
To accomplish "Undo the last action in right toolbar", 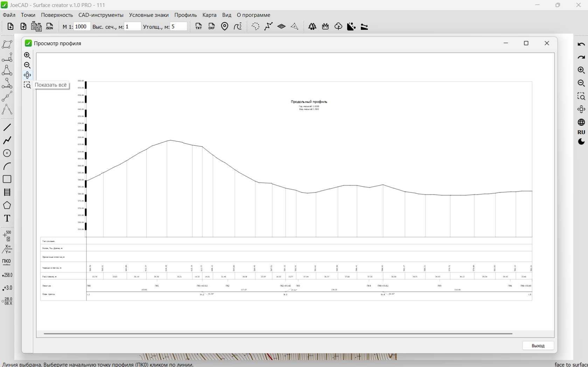I will click(581, 44).
